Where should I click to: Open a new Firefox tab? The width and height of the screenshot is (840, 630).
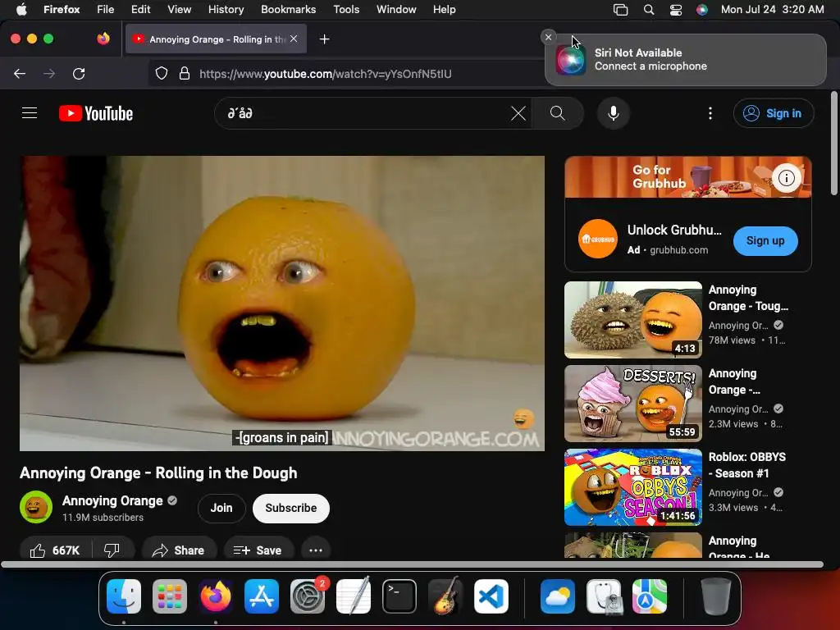(324, 39)
